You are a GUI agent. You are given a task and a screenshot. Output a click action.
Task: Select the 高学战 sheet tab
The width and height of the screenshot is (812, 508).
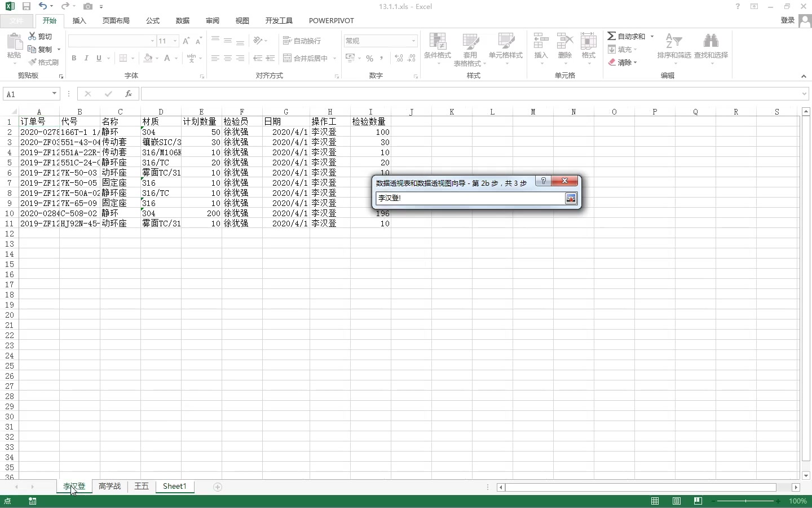click(x=109, y=486)
